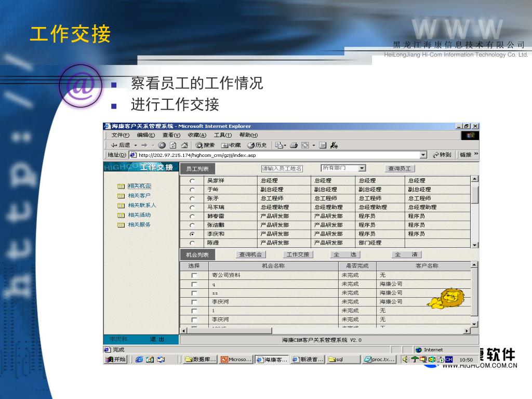Screen dimensions: 532x399
Task: Click the Refresh page icon
Action: pos(173,145)
